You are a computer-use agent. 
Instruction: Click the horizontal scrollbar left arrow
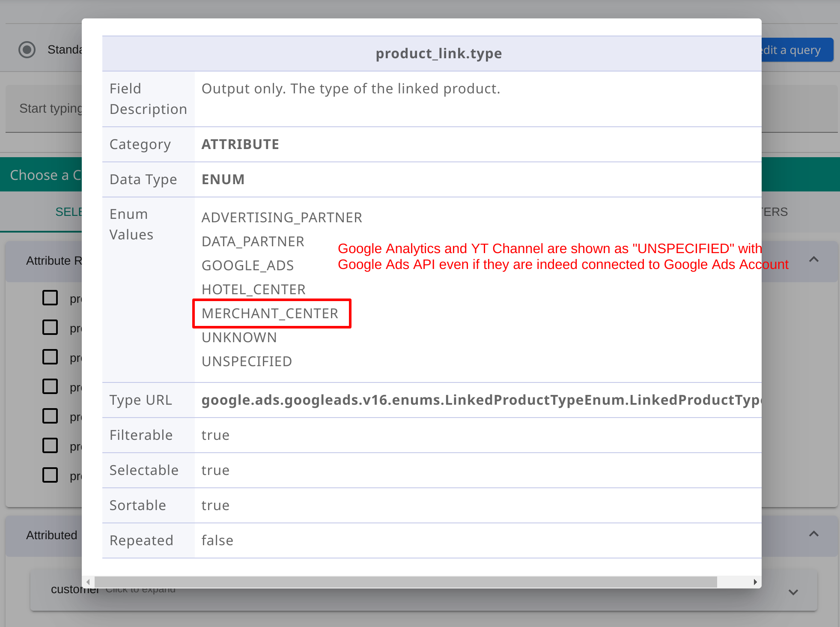pos(88,582)
